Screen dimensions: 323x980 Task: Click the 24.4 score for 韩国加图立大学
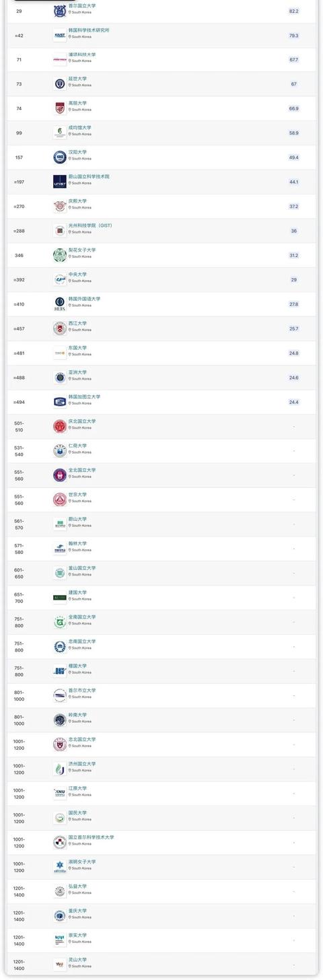(x=293, y=403)
